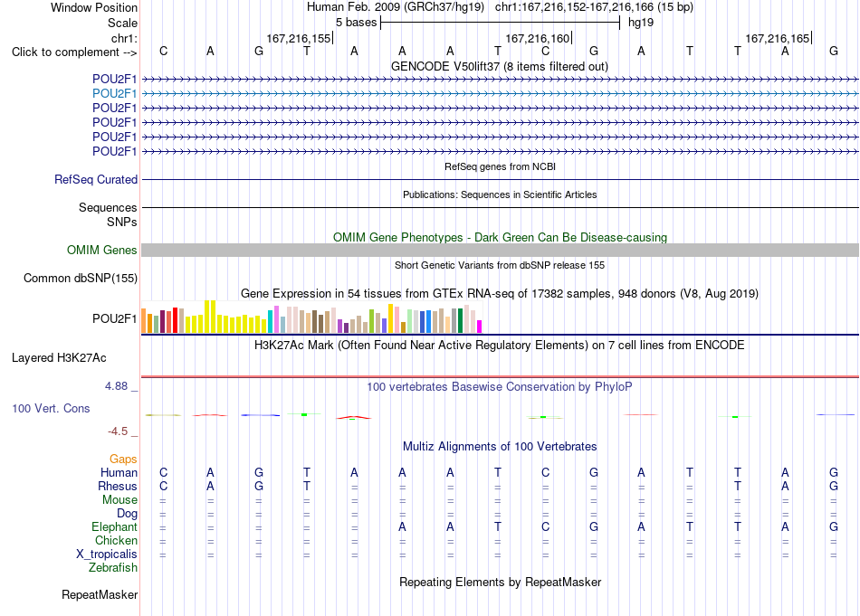Select the Gaps label in Multiz alignments
This screenshot has width=860, height=616.
(123, 460)
